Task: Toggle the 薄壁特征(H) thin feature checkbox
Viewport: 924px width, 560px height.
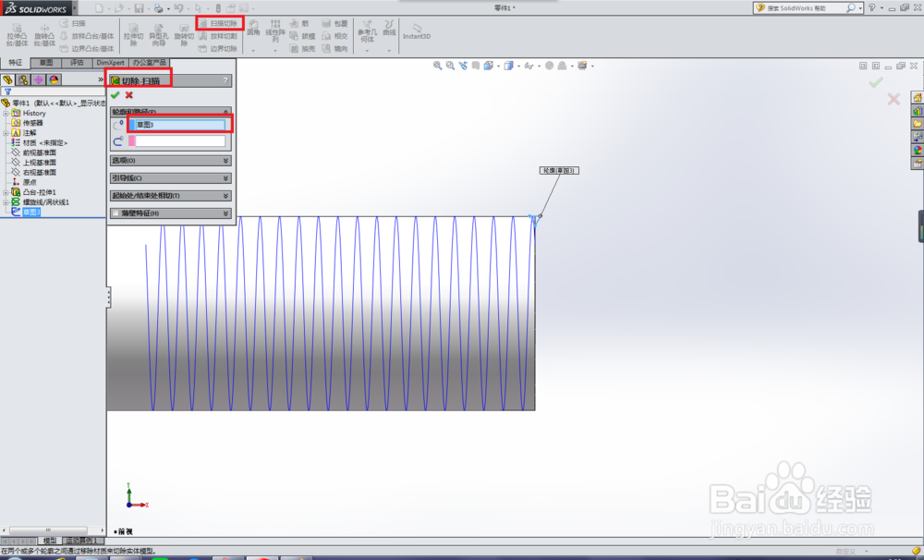Action: tap(115, 213)
